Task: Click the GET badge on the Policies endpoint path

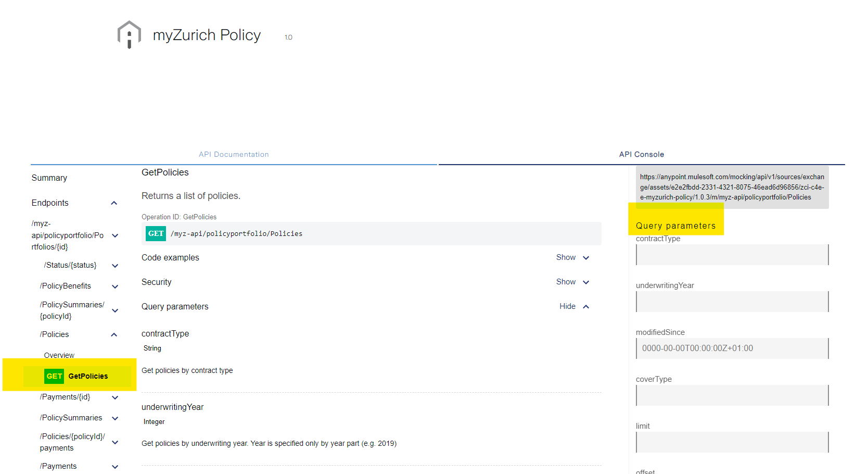Action: pos(156,233)
